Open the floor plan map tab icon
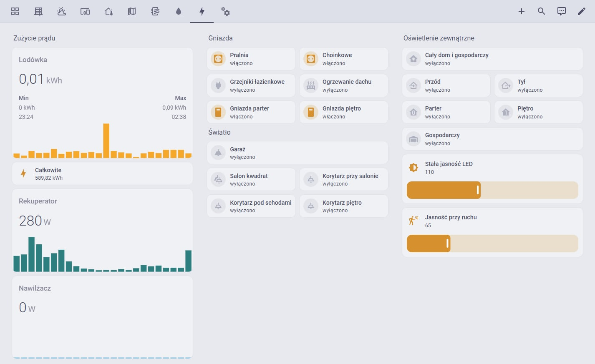This screenshot has width=595, height=364. click(132, 11)
